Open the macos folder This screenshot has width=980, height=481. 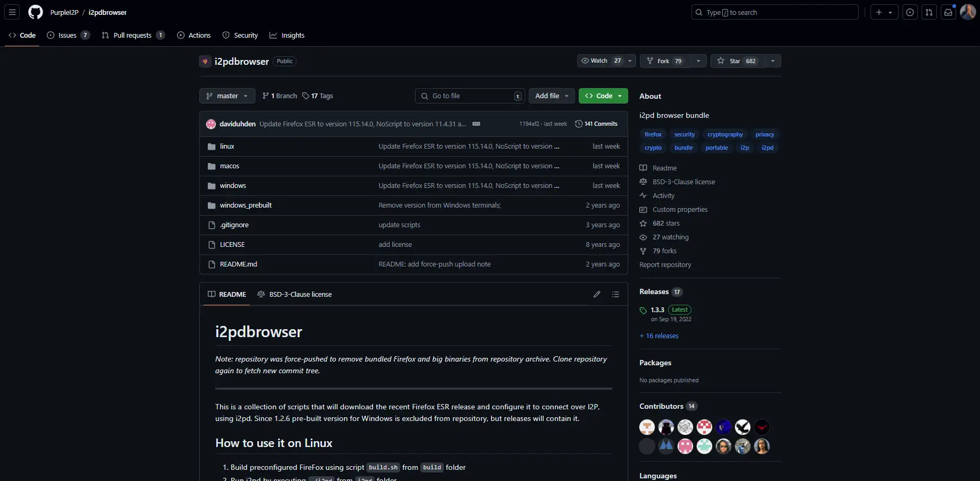(x=230, y=166)
